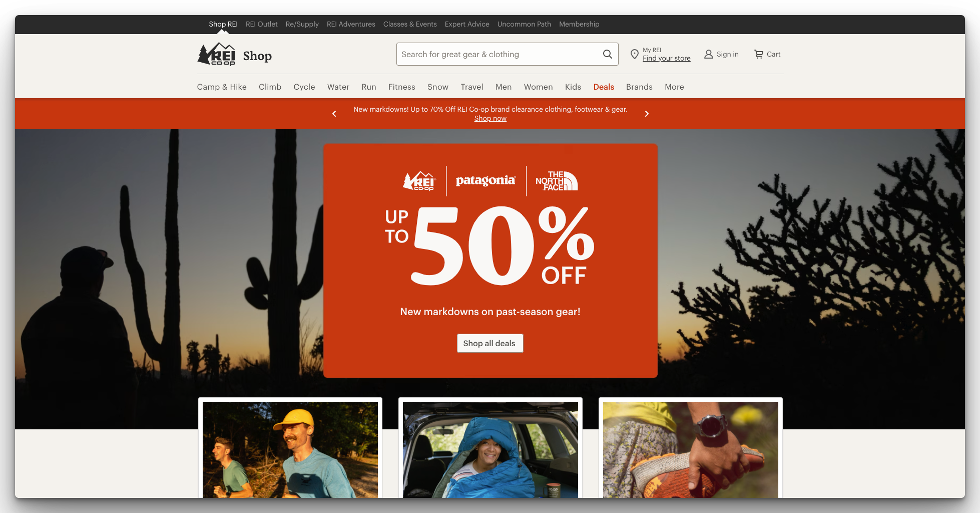
Task: Open the Run category menu
Action: (x=369, y=87)
